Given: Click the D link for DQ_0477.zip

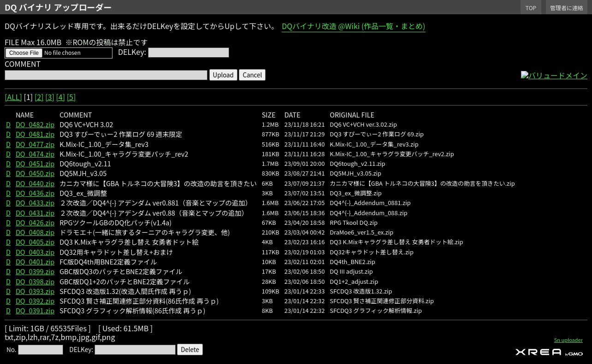Looking at the screenshot, I should (x=8, y=144).
